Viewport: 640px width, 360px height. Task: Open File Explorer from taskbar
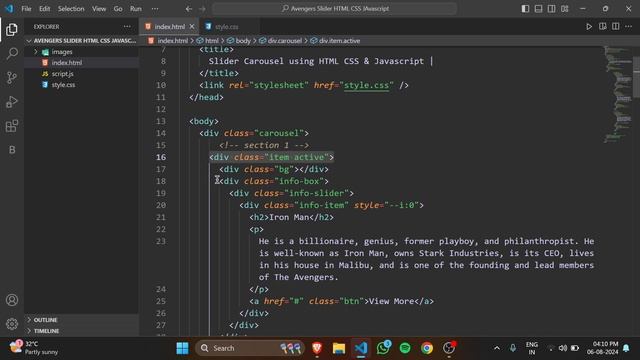(339, 348)
